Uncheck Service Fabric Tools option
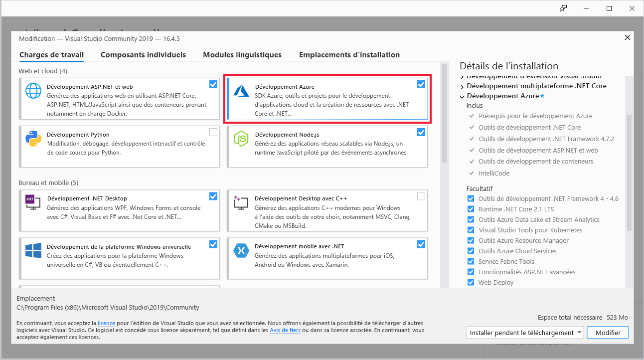The width and height of the screenshot is (644, 360). point(471,261)
